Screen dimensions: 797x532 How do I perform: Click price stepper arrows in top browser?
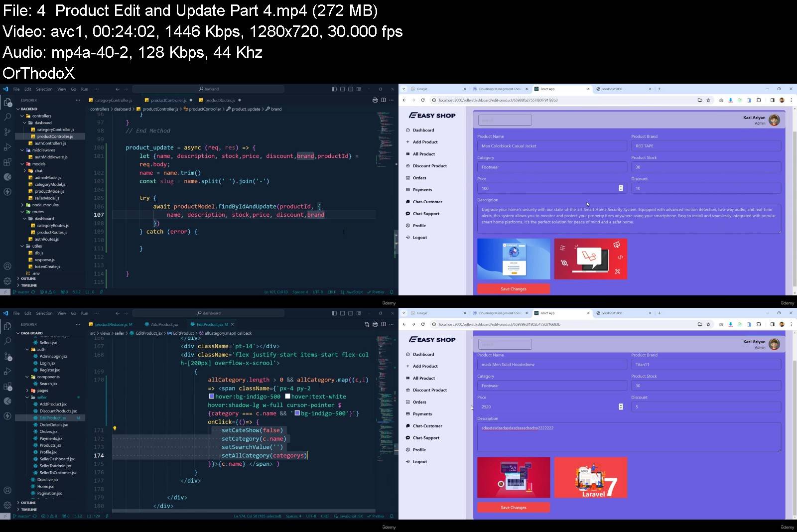pyautogui.click(x=621, y=188)
